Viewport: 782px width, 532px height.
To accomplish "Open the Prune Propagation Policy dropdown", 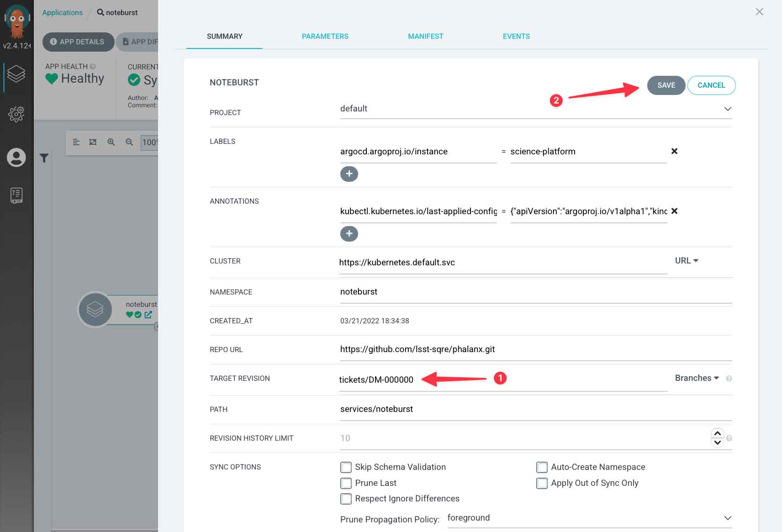I will point(728,518).
